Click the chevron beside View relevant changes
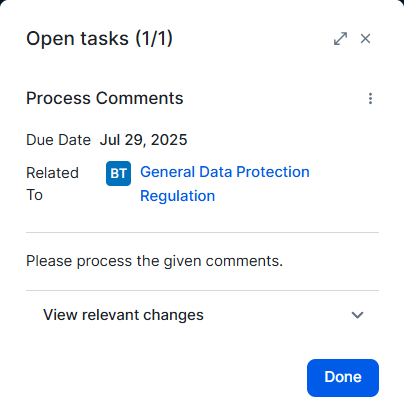 coord(357,315)
